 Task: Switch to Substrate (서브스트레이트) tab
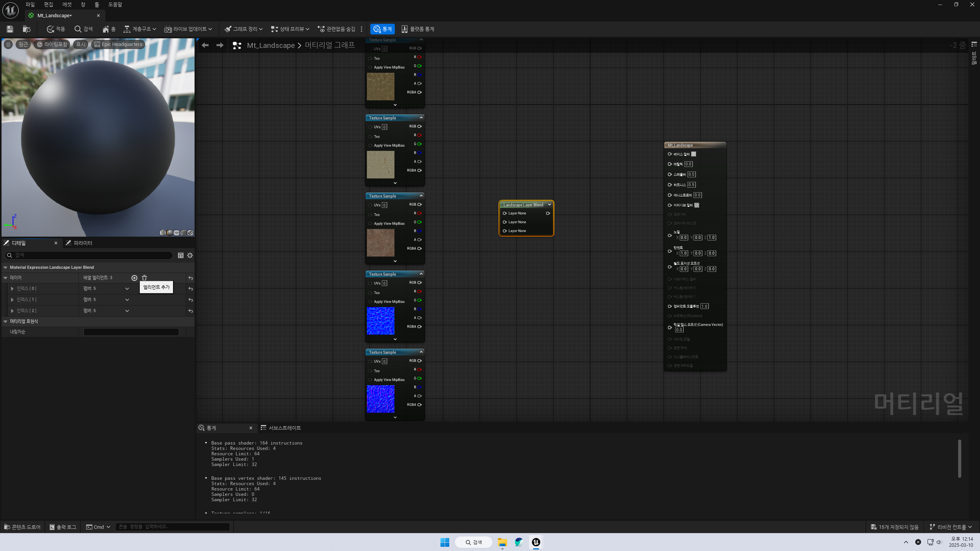(x=281, y=428)
